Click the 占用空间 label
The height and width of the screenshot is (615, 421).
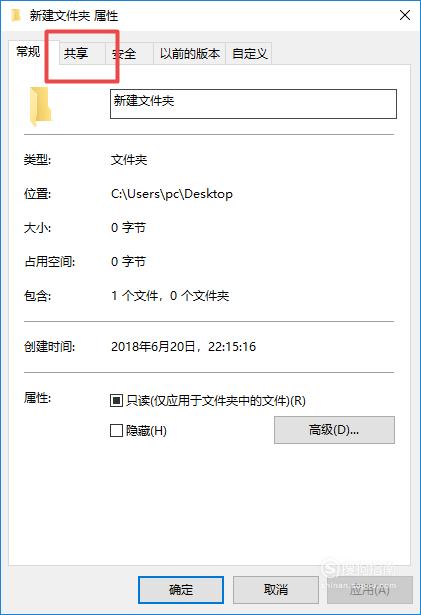tap(49, 262)
